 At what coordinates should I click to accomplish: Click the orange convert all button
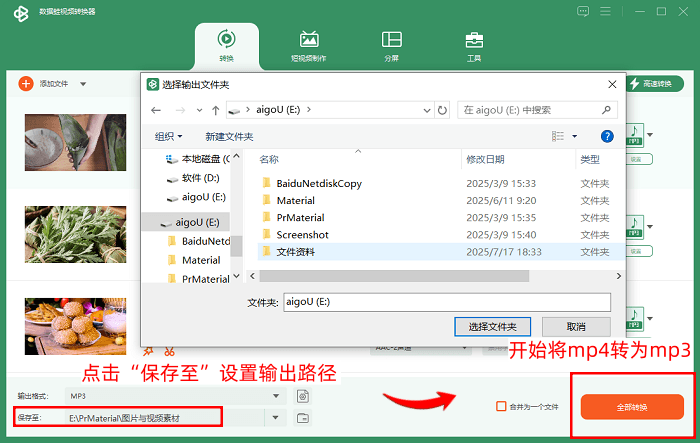[632, 407]
